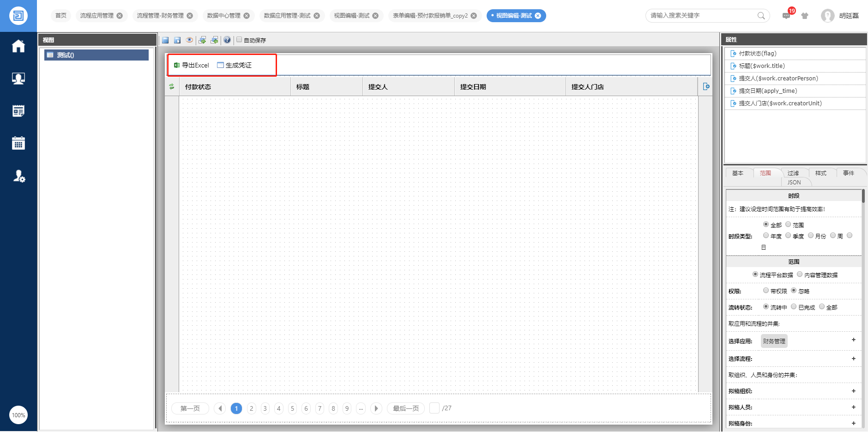
Task: Open the 数据中心管理 tab
Action: 224,16
